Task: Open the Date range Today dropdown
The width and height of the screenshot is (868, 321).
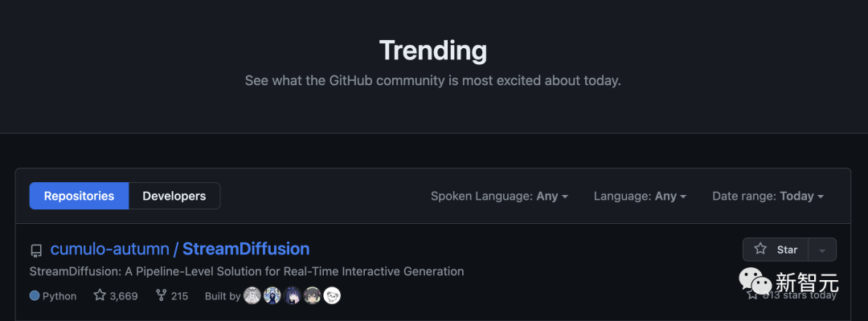Action: point(768,196)
